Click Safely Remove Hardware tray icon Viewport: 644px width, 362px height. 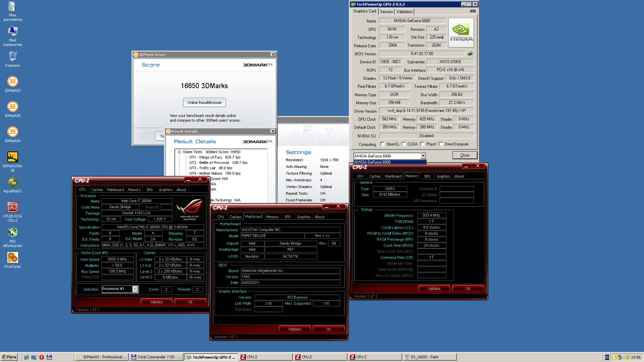click(620, 357)
